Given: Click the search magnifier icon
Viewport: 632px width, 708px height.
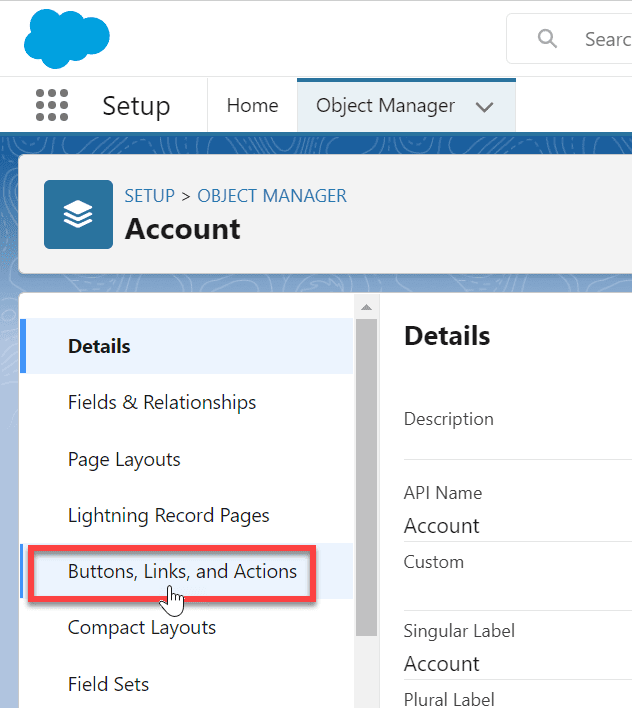Looking at the screenshot, I should click(x=547, y=39).
